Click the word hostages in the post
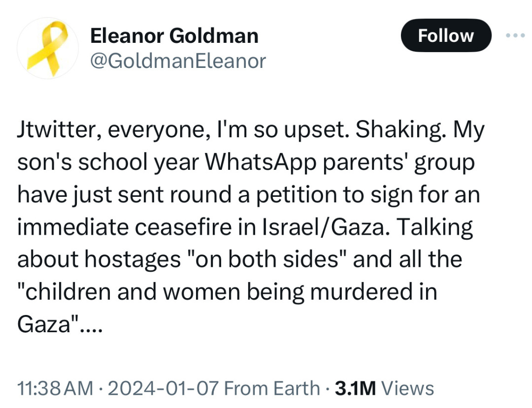Image resolution: width=532 pixels, height=408 pixels. [133, 260]
